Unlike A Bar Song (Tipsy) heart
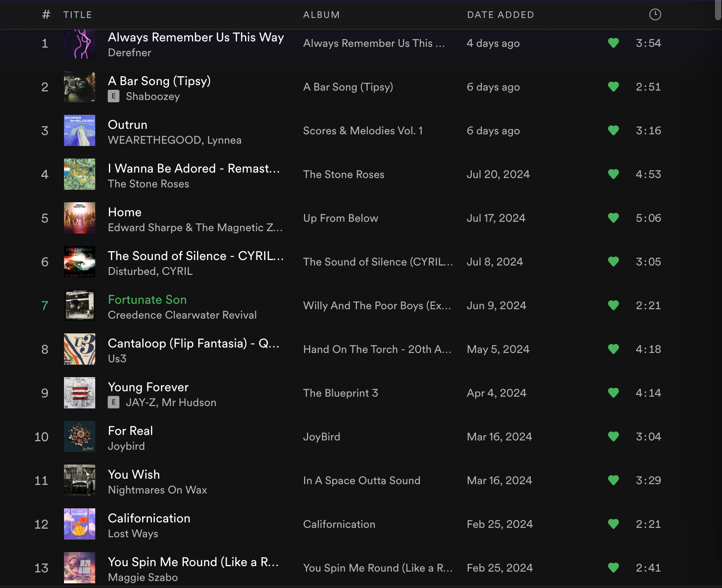 [614, 87]
